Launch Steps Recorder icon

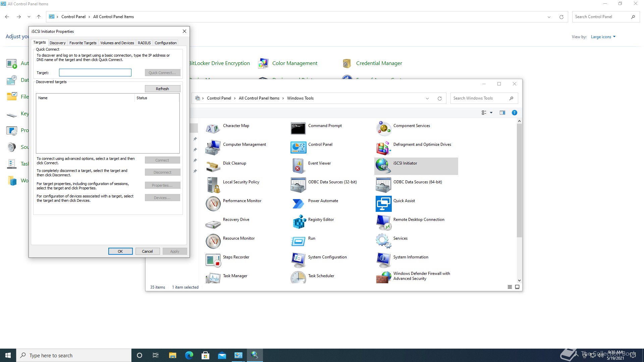point(213,260)
